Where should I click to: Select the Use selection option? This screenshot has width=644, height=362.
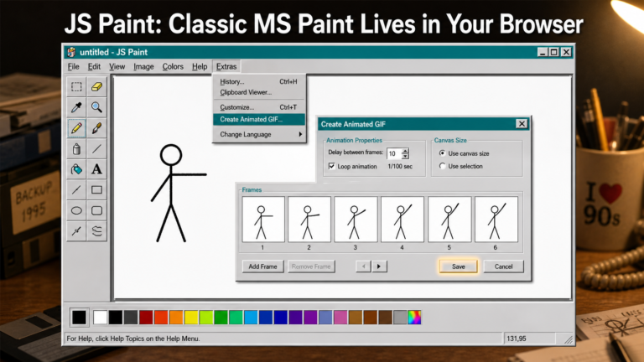point(443,166)
